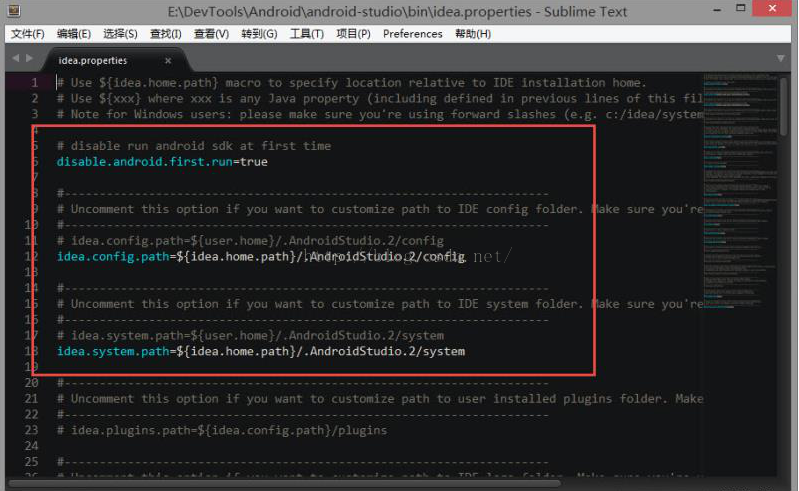The height and width of the screenshot is (491, 799).
Task: Click the 'disable.android.first.run=true' line
Action: click(162, 161)
